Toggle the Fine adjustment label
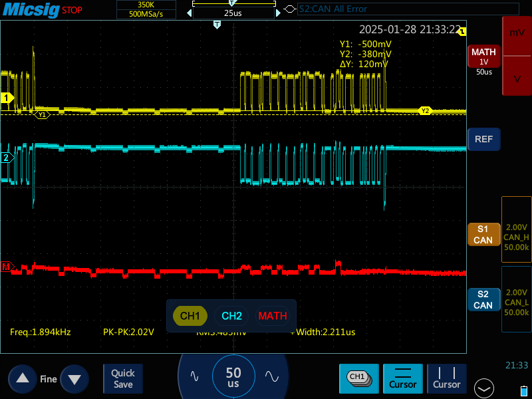Image resolution: width=532 pixels, height=399 pixels. click(49, 379)
